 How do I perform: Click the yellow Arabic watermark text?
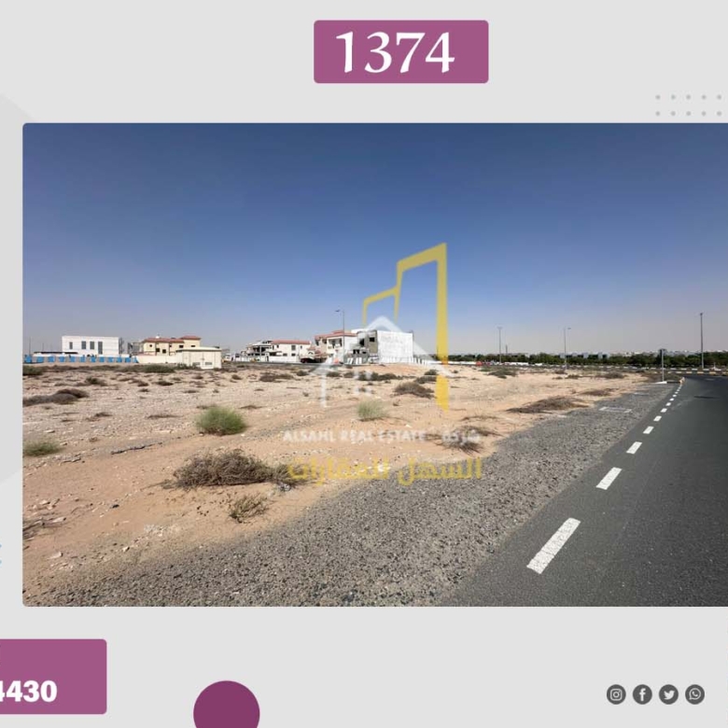pyautogui.click(x=385, y=469)
